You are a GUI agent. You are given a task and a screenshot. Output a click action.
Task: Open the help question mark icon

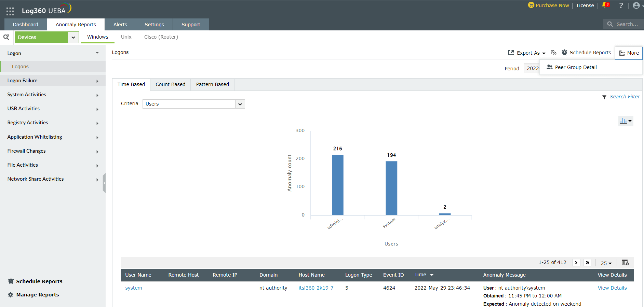click(621, 5)
